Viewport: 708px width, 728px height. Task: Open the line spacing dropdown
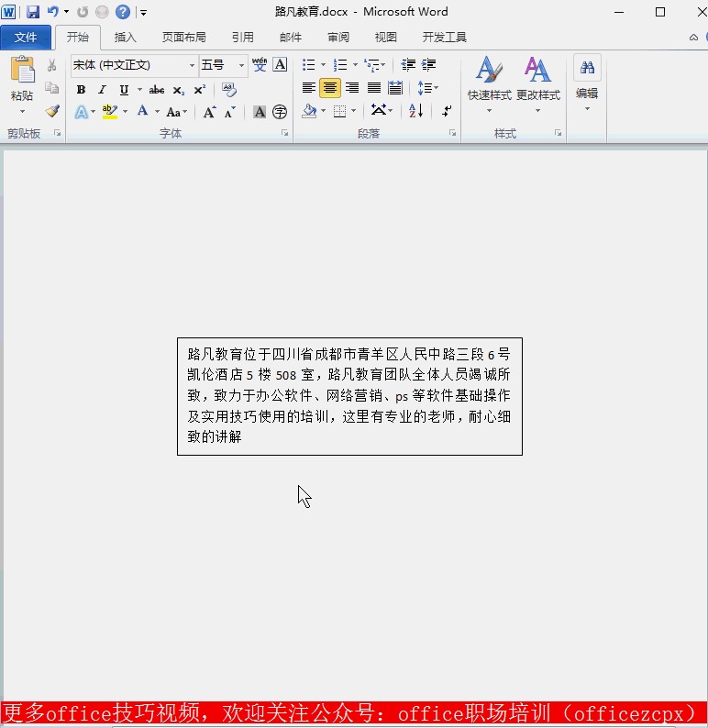point(427,88)
